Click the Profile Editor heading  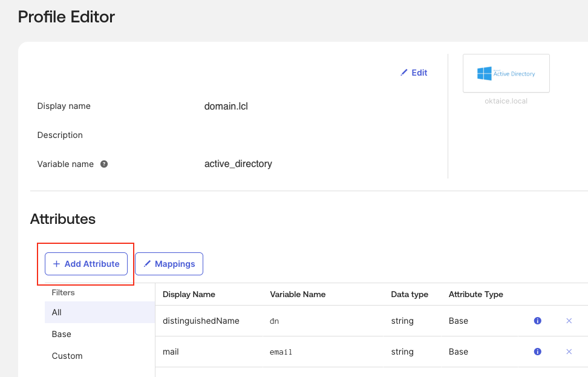67,17
